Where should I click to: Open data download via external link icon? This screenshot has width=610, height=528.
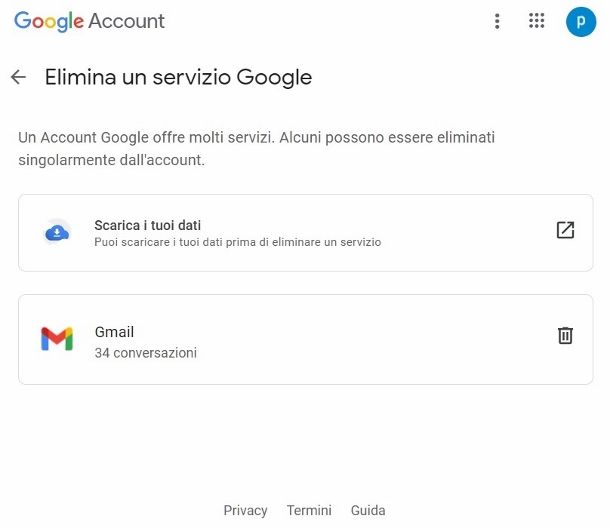565,230
